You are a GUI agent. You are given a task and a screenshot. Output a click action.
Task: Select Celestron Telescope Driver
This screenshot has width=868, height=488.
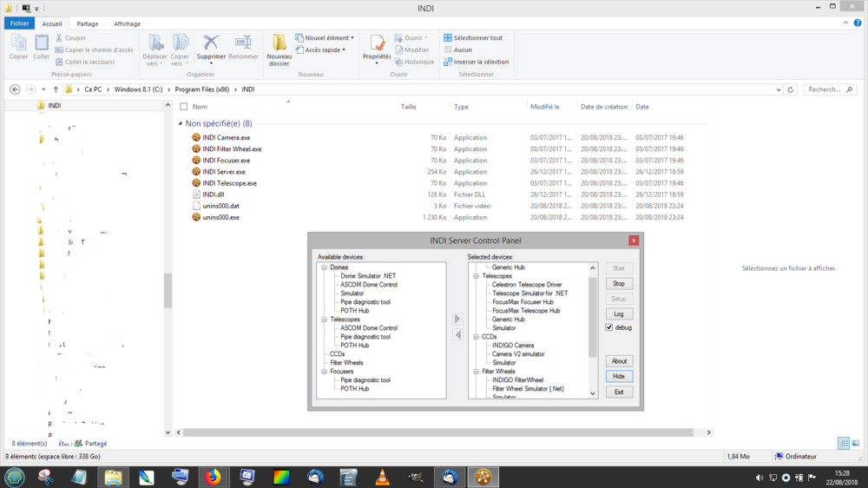click(x=527, y=285)
